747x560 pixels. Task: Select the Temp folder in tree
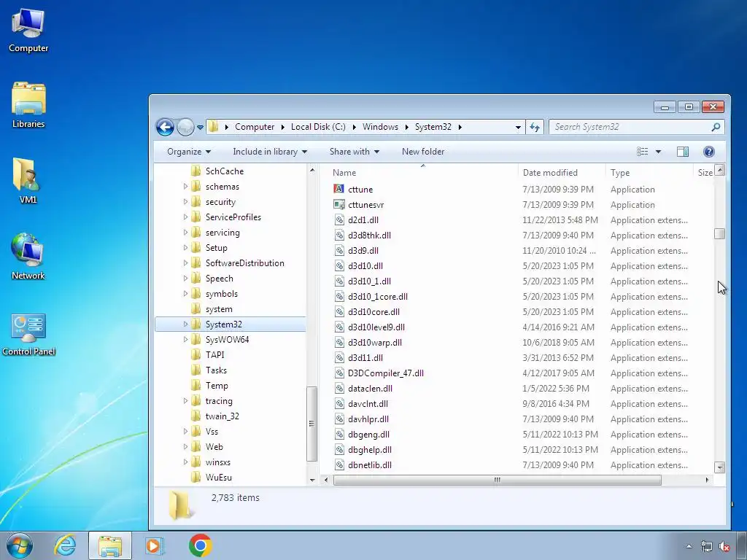coord(217,385)
